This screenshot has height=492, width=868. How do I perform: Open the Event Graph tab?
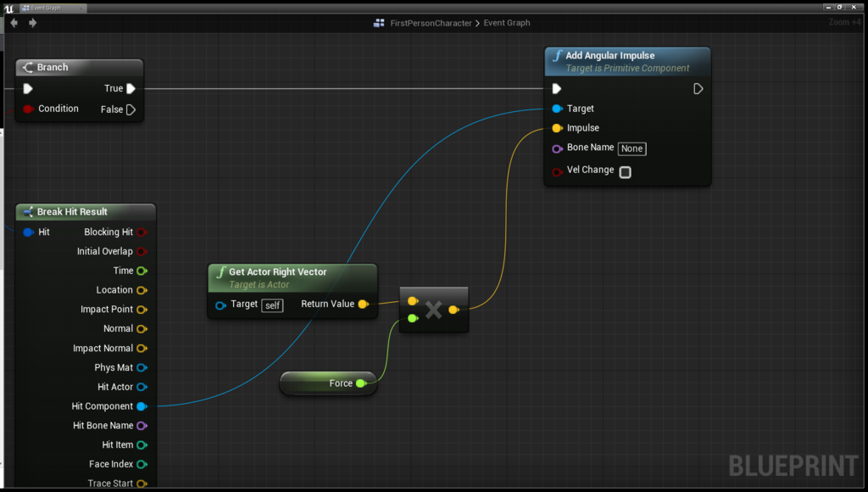click(53, 8)
